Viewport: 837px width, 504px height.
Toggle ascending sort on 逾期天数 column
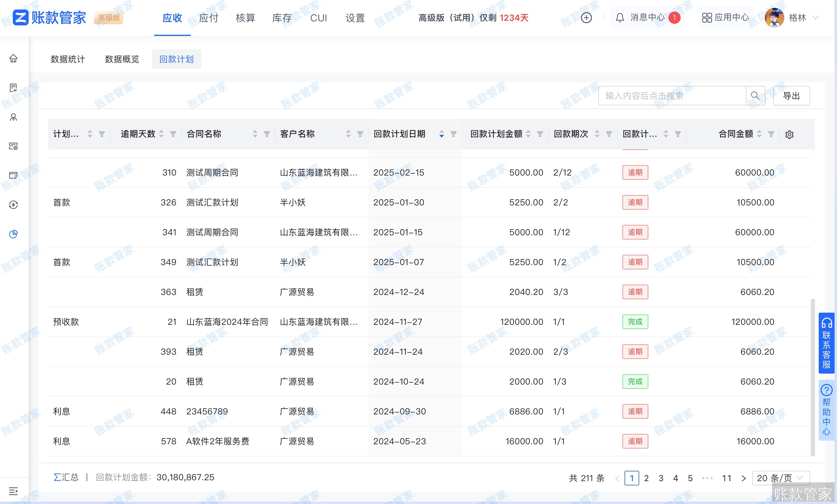pyautogui.click(x=161, y=131)
